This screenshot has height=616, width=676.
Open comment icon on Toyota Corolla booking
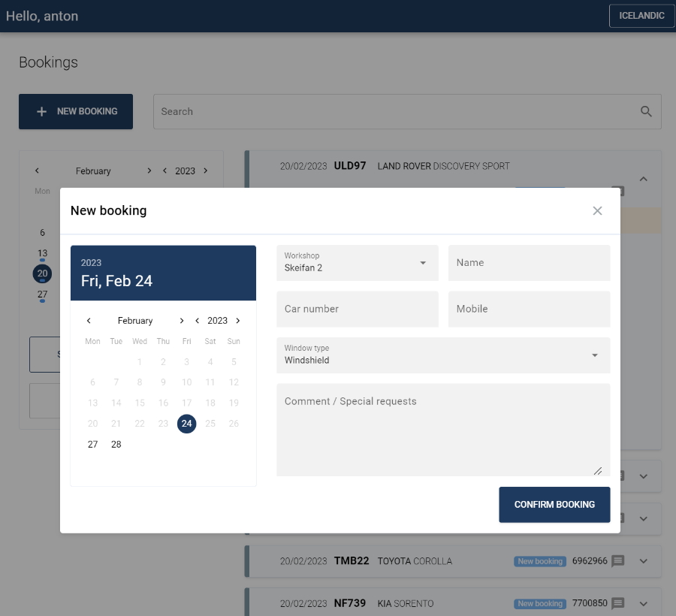[618, 561]
